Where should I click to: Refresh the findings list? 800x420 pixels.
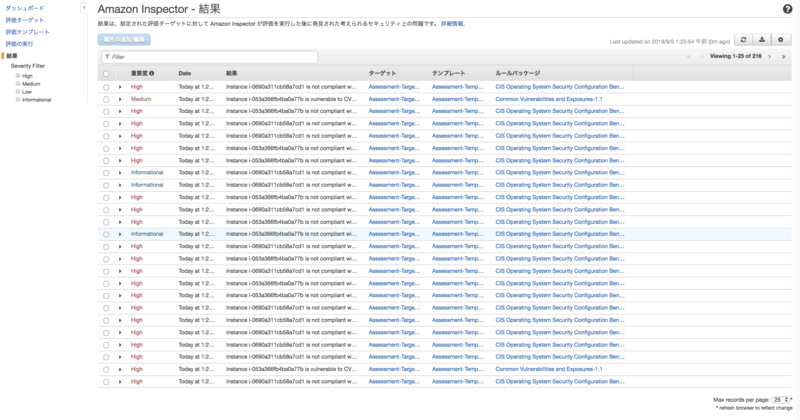(743, 40)
